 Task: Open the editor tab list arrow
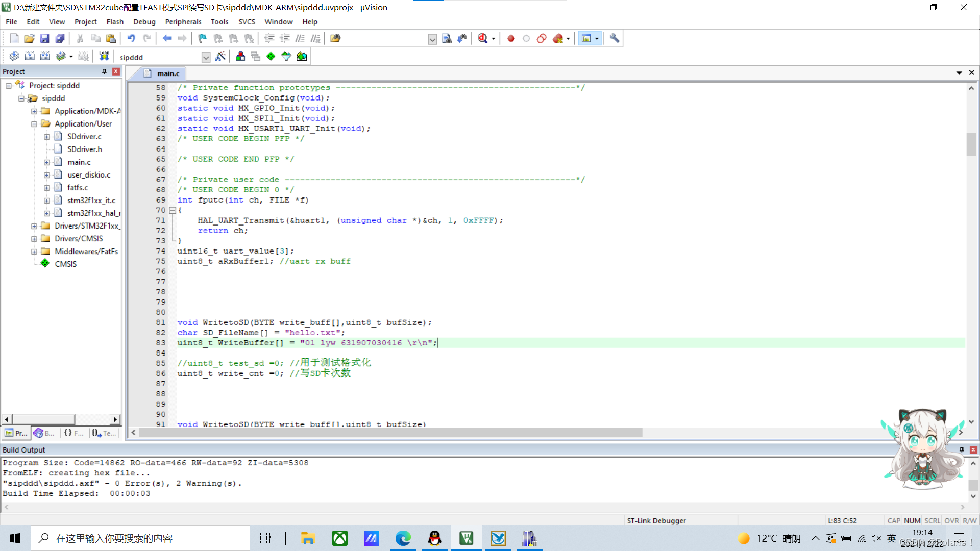point(959,73)
